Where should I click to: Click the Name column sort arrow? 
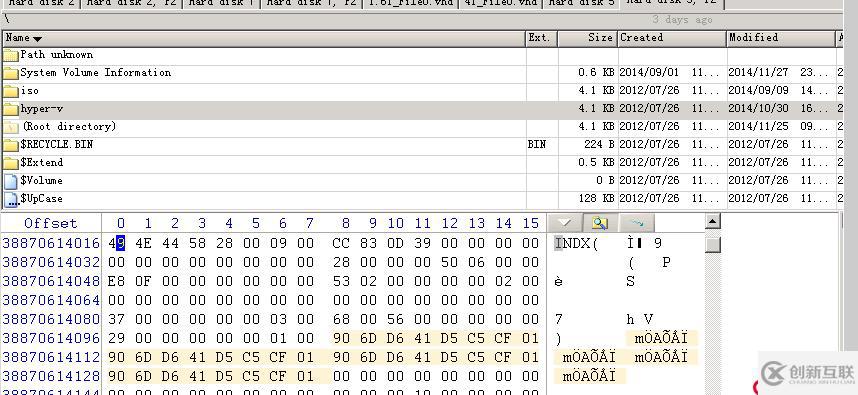(x=37, y=39)
